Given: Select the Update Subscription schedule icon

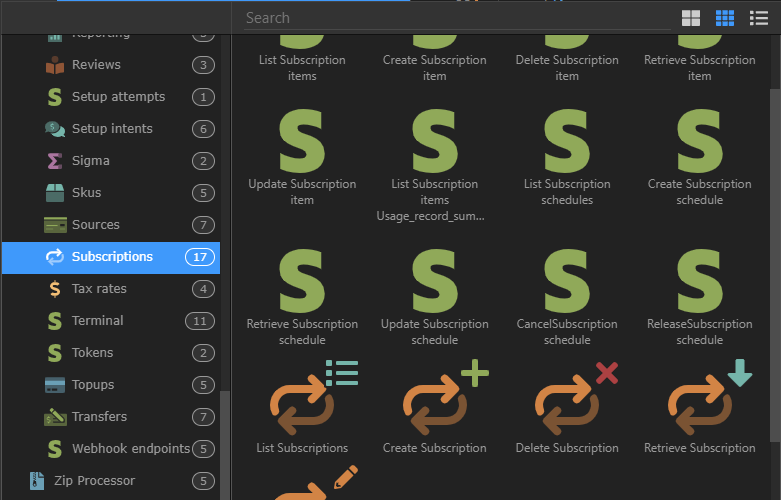Looking at the screenshot, I should (435, 281).
